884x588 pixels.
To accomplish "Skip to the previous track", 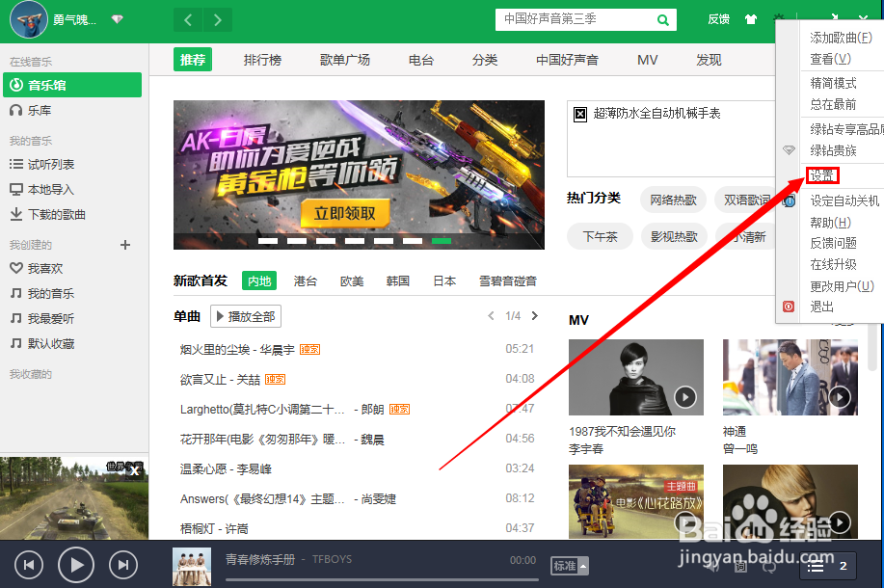I will point(29,565).
